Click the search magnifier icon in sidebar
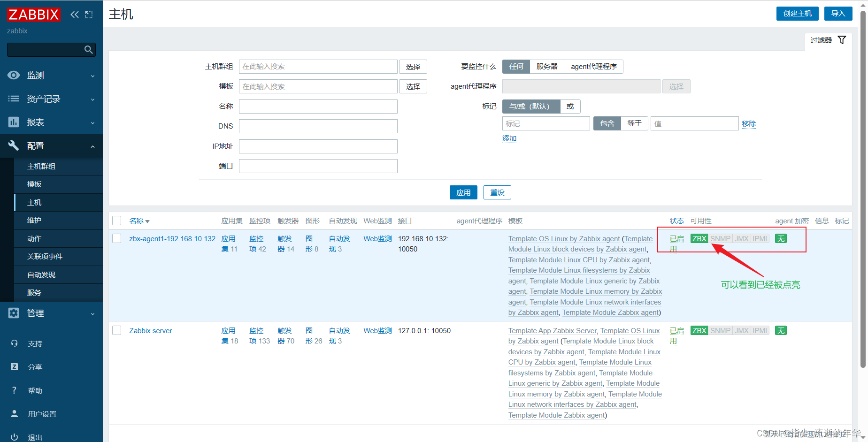868x442 pixels. 88,50
